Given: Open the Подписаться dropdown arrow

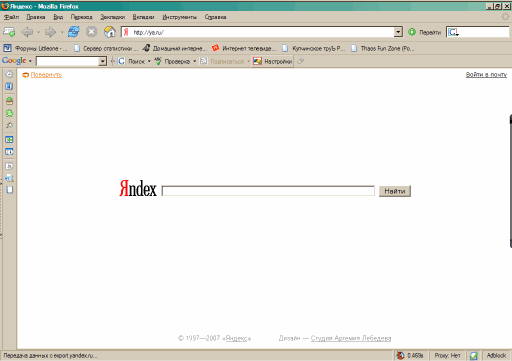Looking at the screenshot, I should click(x=248, y=61).
